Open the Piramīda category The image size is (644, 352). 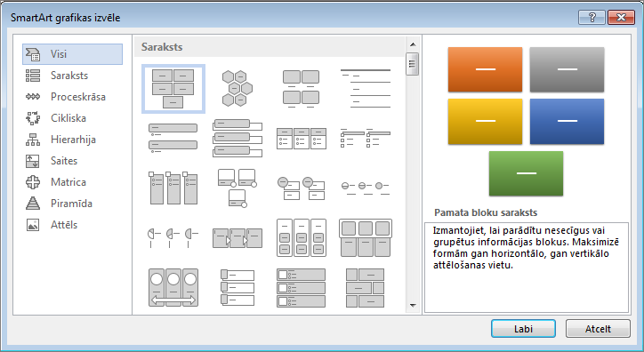click(72, 204)
